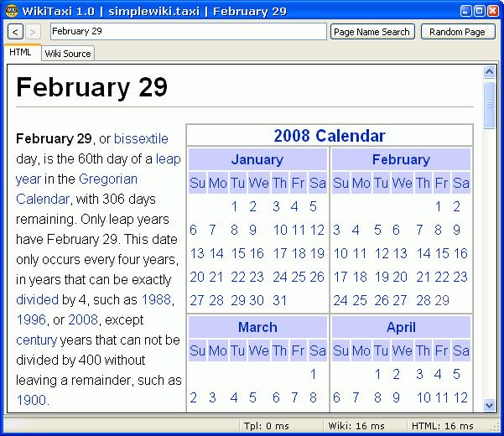Image resolution: width=504 pixels, height=436 pixels.
Task: Open the 1988 year link
Action: coord(156,299)
